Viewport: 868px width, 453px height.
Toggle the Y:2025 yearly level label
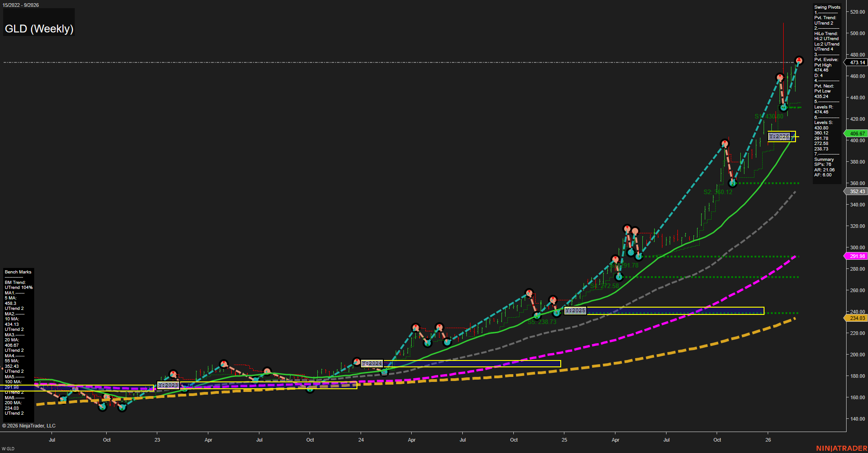point(575,310)
